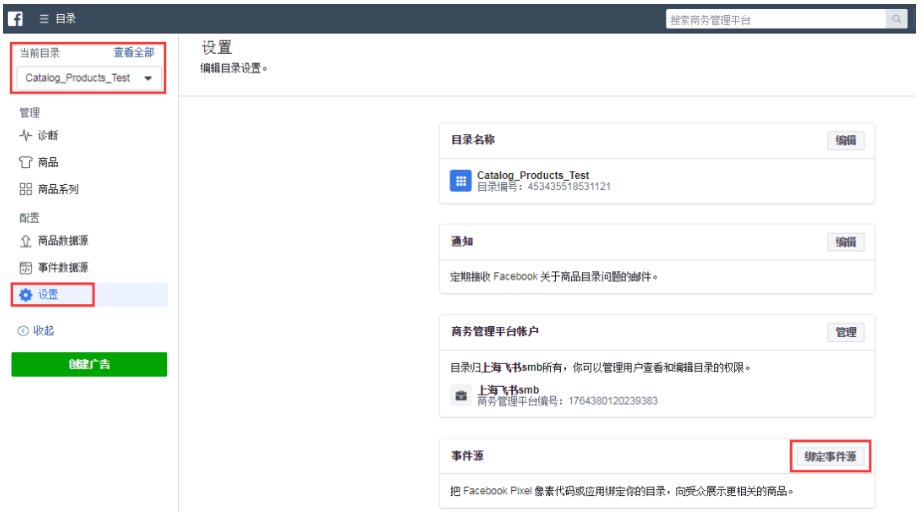Screen dimensions: 922x516
Task: Click the 通知 section heading
Action: click(x=462, y=242)
